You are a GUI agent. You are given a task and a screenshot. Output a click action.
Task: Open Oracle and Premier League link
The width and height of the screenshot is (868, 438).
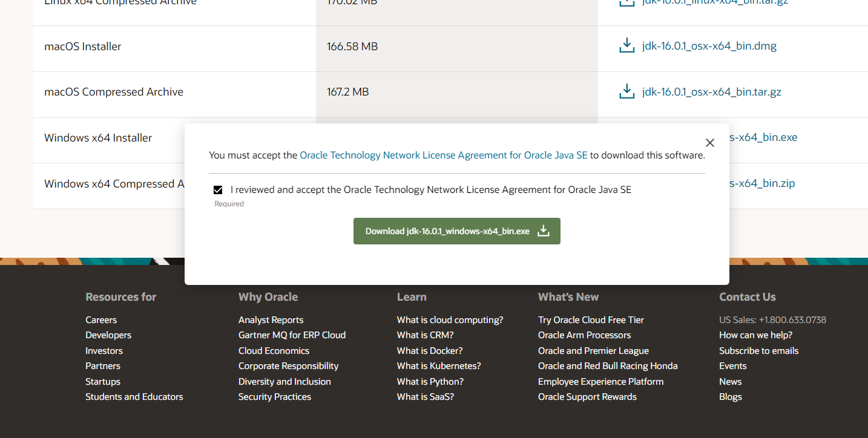point(593,351)
